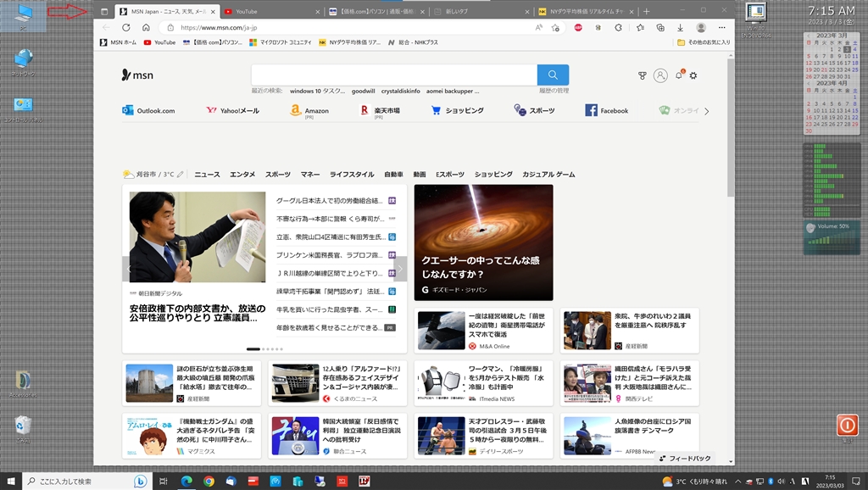Expand hidden system tray icons
The width and height of the screenshot is (868, 490).
736,481
